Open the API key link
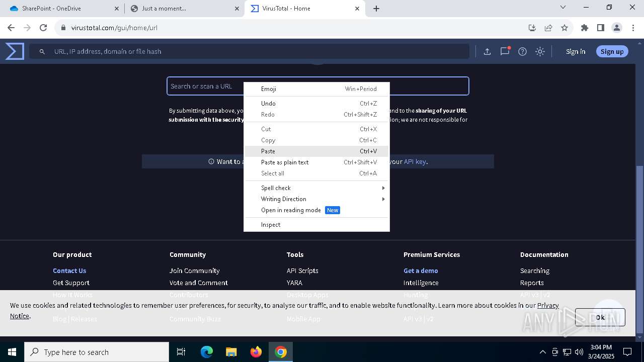Image resolution: width=644 pixels, height=362 pixels. [415, 161]
